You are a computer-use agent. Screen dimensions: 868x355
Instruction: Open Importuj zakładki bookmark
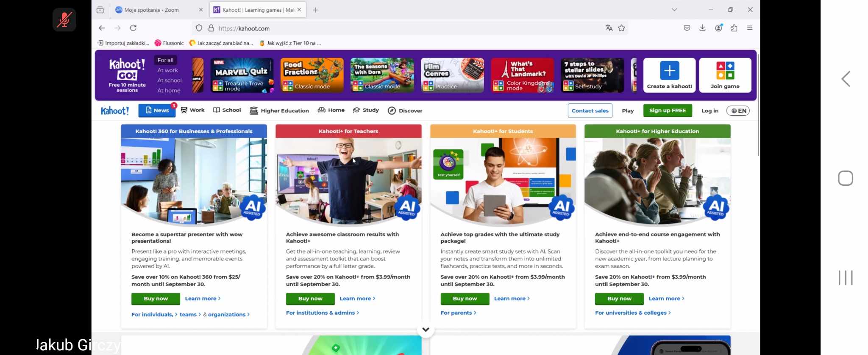click(x=123, y=43)
